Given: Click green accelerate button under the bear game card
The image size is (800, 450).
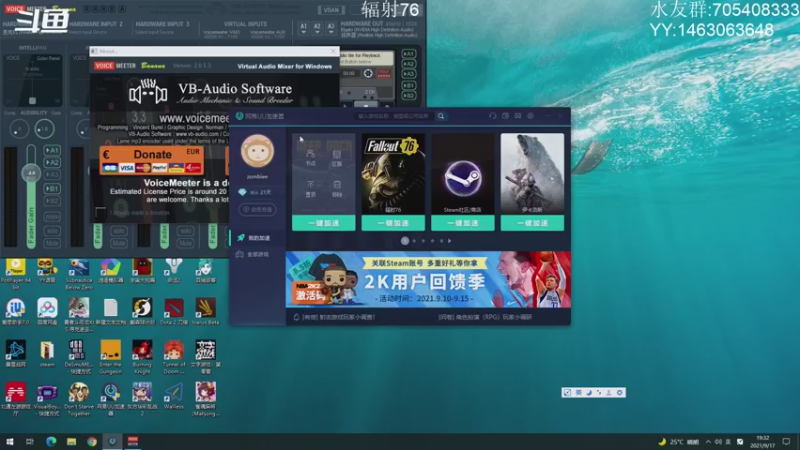Looking at the screenshot, I should (x=532, y=223).
